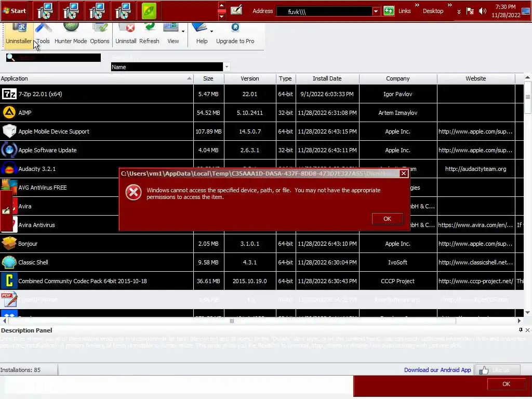Sort by the Website column header
This screenshot has height=399, width=532.
[x=476, y=78]
